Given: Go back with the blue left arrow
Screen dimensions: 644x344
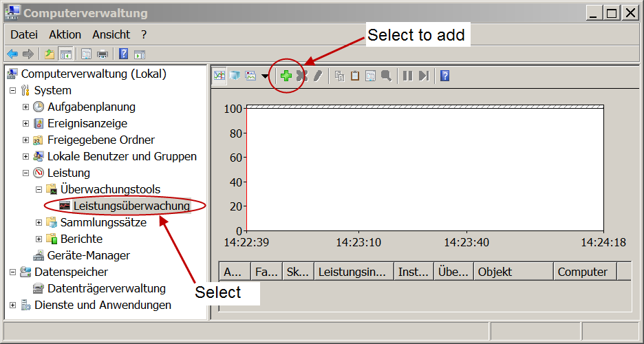Looking at the screenshot, I should tap(13, 54).
